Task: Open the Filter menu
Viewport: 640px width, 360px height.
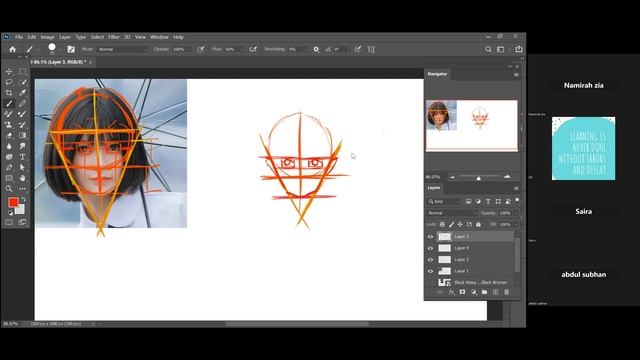Action: 114,37
